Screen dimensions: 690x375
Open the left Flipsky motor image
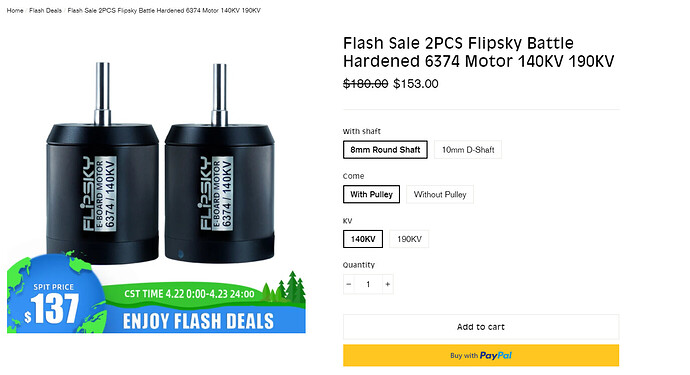point(103,163)
